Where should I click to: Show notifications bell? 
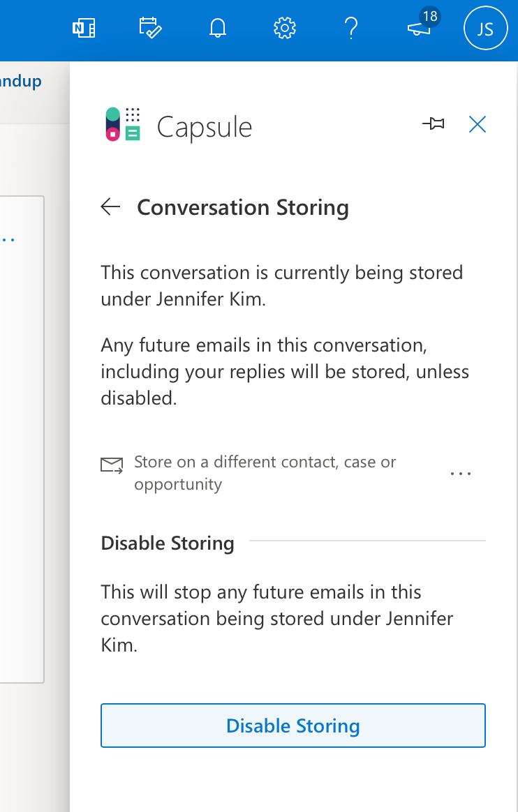[x=218, y=28]
